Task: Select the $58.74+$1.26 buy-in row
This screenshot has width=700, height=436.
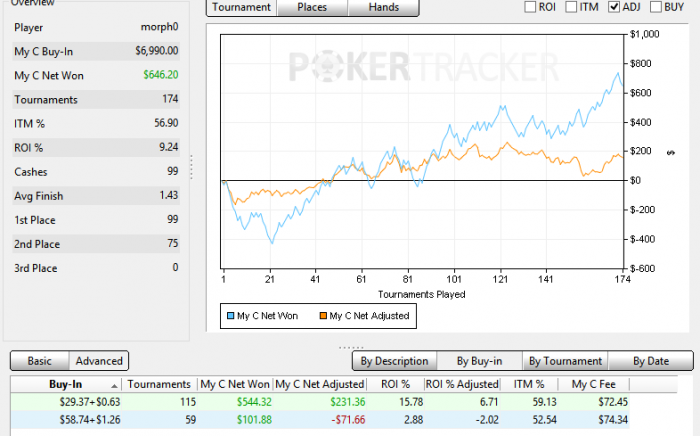Action: click(x=320, y=420)
